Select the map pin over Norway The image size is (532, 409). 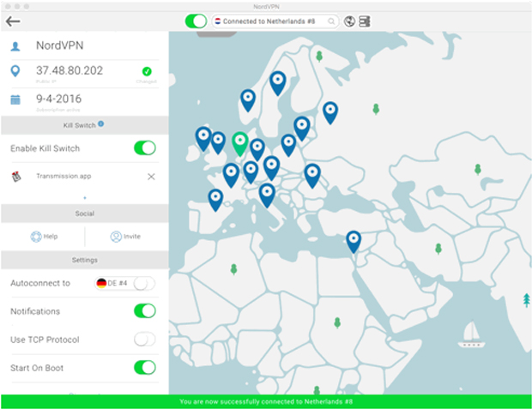coord(248,100)
